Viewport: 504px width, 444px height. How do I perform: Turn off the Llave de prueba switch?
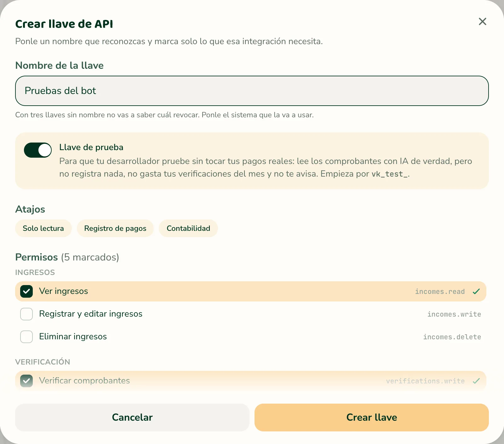[38, 150]
